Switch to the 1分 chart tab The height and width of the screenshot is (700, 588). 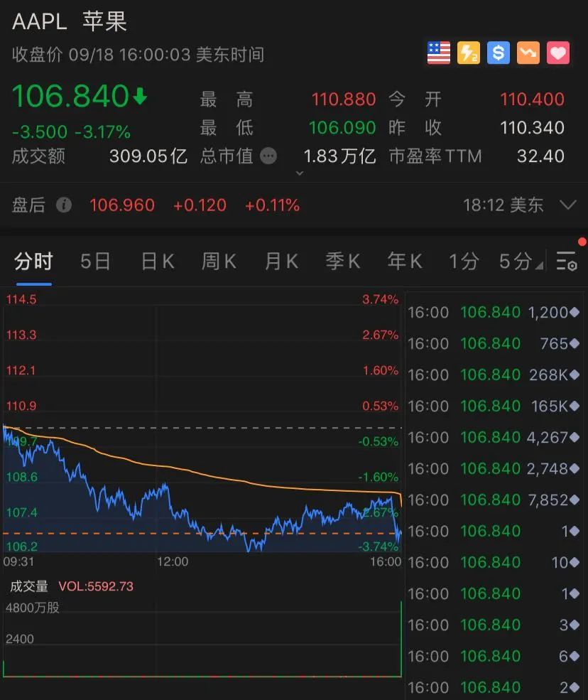[464, 261]
